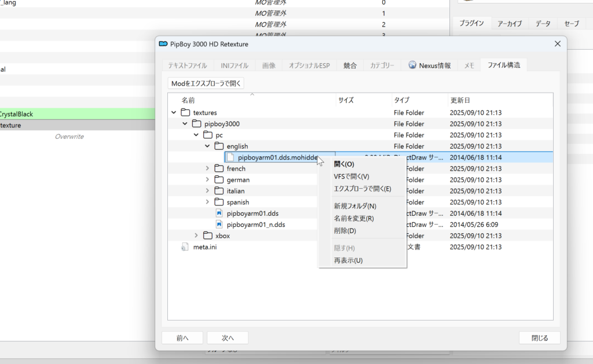593x364 pixels.
Task: Click the Nexus globe icon on tab
Action: (x=412, y=65)
